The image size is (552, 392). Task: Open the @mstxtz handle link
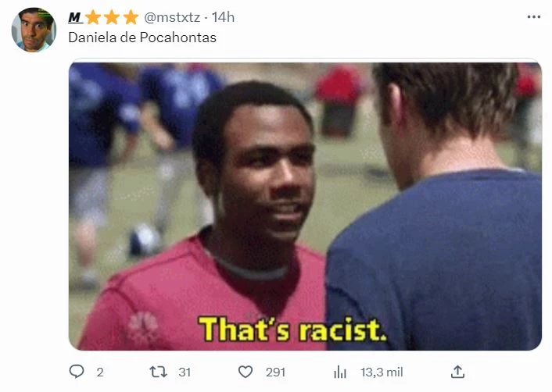tap(172, 17)
